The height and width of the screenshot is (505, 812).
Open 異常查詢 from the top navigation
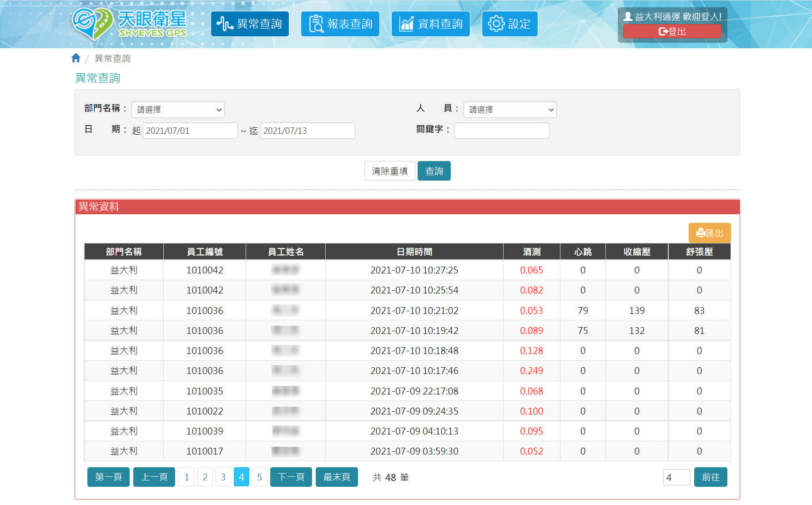click(250, 24)
